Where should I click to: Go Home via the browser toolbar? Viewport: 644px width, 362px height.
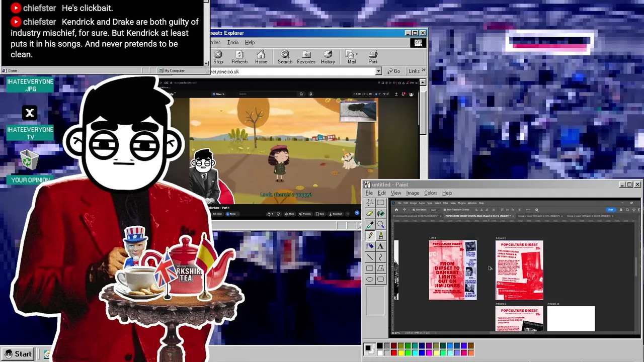click(261, 57)
